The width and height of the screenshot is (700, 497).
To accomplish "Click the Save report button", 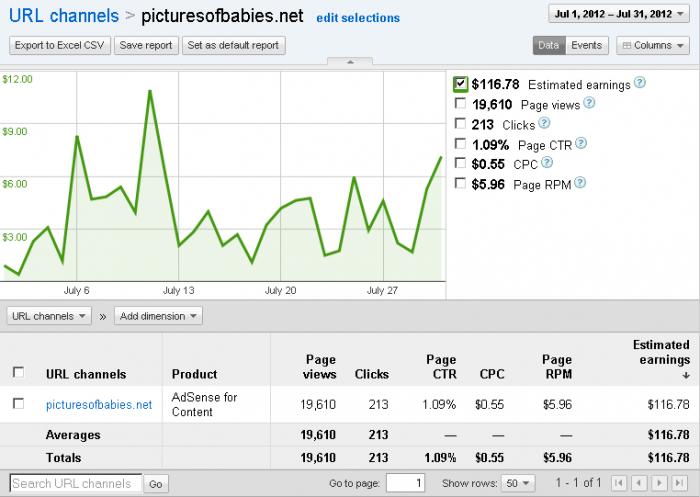I will point(146,46).
